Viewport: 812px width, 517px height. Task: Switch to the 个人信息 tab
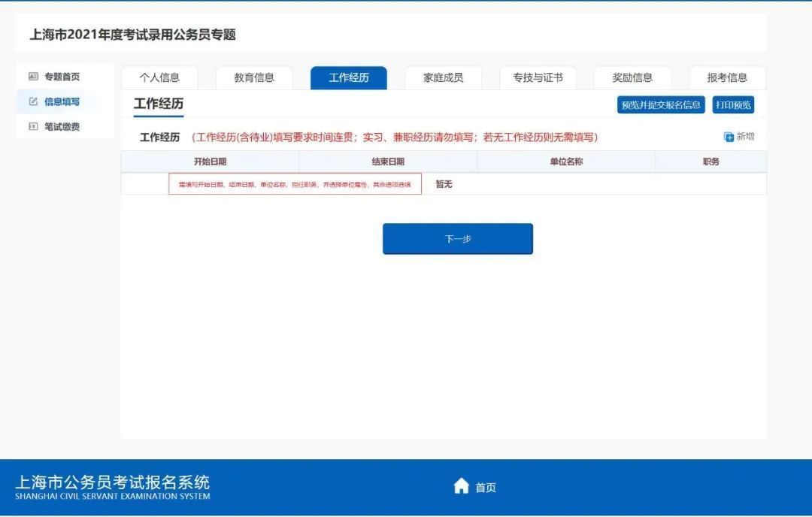159,78
